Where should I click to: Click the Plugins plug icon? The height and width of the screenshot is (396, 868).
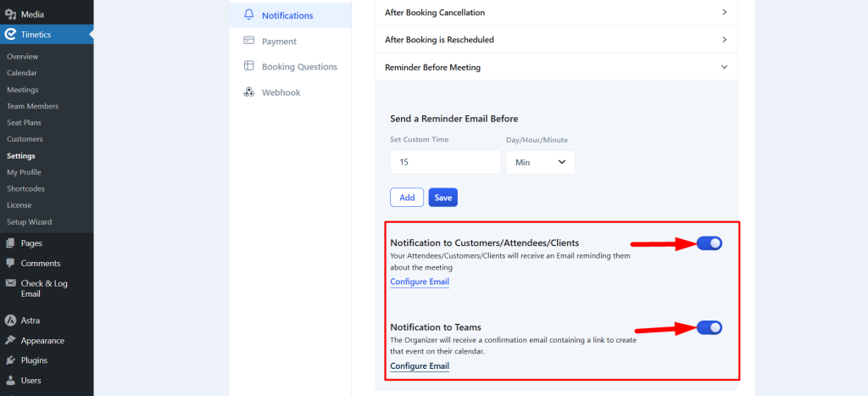pyautogui.click(x=10, y=360)
